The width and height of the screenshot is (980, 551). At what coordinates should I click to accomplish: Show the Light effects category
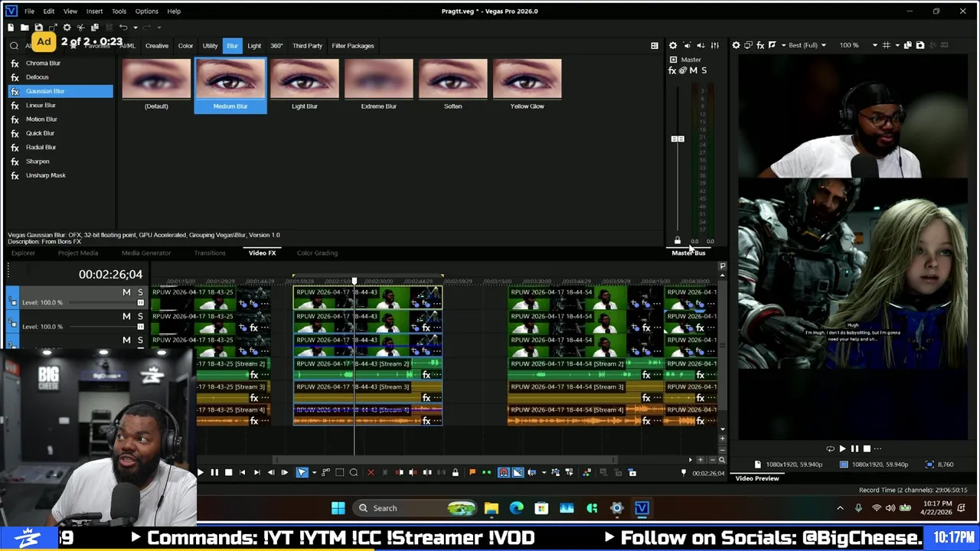pyautogui.click(x=254, y=46)
